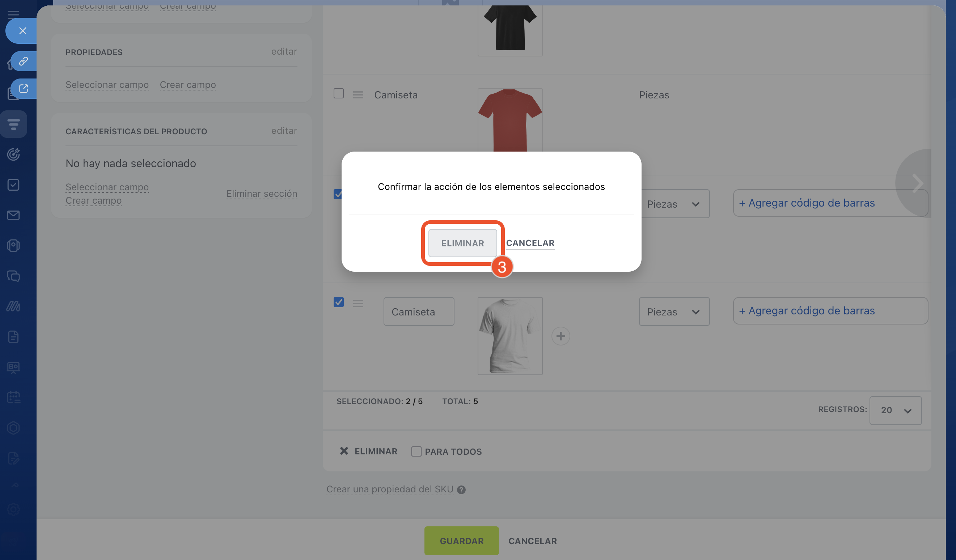The height and width of the screenshot is (560, 956).
Task: Click the open in new window icon
Action: click(x=24, y=89)
